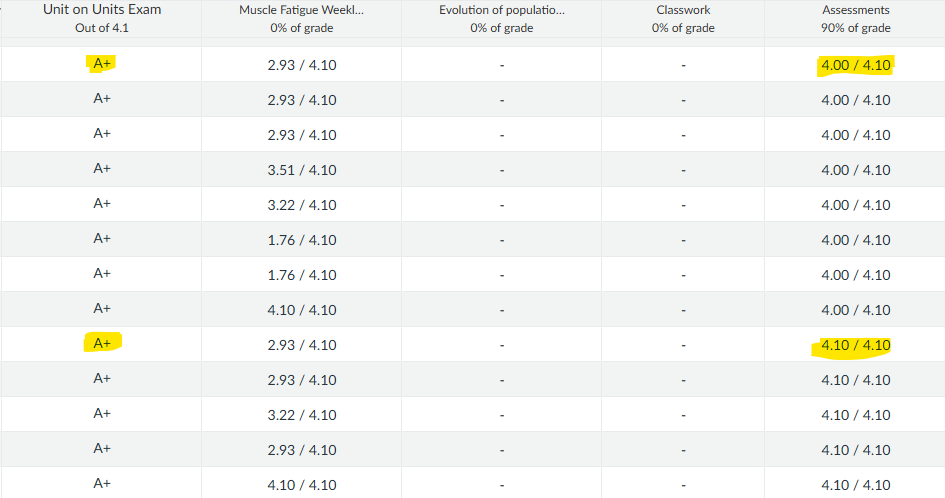This screenshot has width=945, height=498.
Task: Select the A+ grade beside 3.51 / 4.10
Action: coord(102,169)
